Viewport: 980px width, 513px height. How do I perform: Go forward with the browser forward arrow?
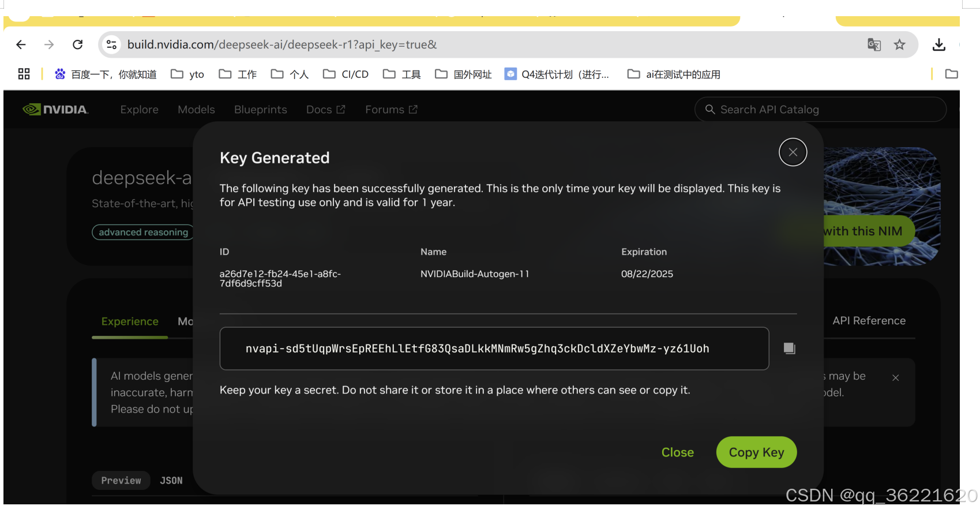[49, 44]
